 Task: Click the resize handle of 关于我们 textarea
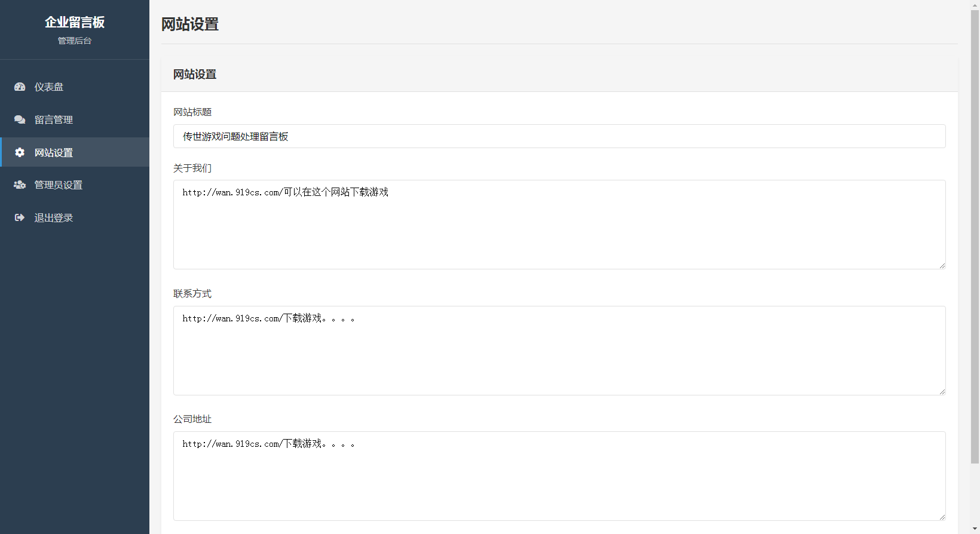pyautogui.click(x=942, y=265)
